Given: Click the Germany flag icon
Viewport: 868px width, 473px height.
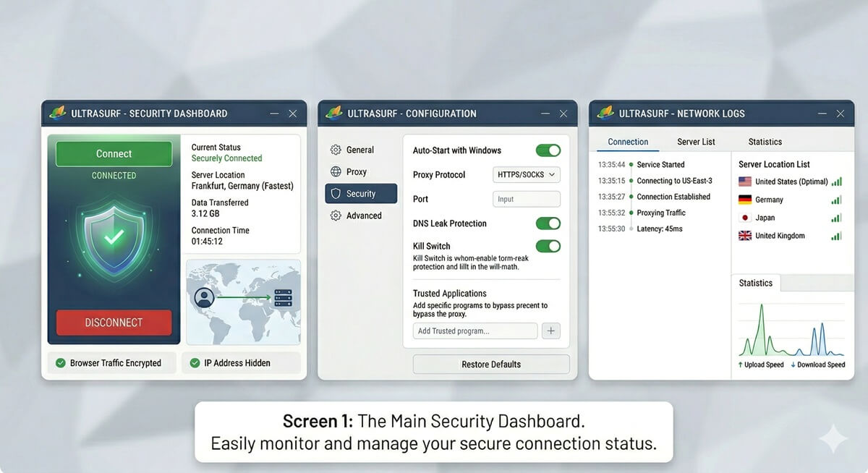Looking at the screenshot, I should click(x=745, y=200).
